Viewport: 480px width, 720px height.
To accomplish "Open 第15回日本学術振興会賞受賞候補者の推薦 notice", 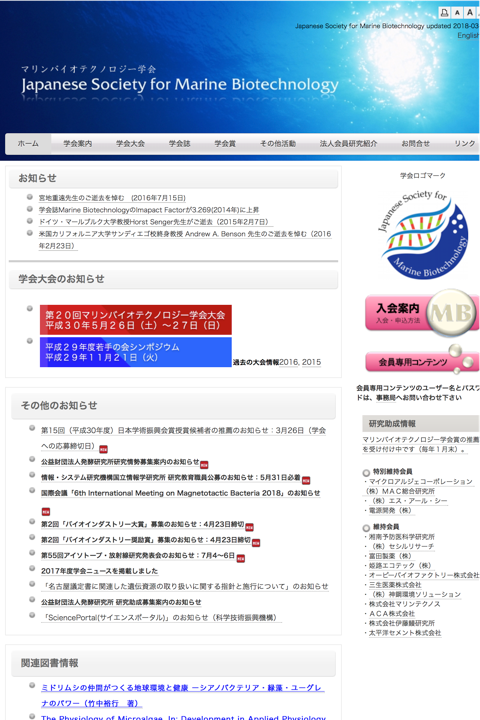I will click(183, 438).
